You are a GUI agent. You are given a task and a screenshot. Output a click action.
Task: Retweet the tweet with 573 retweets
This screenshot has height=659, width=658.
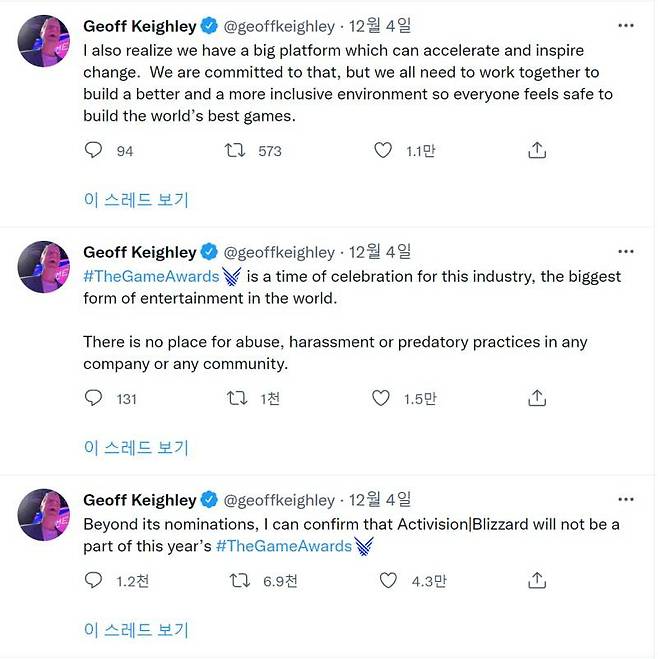(x=236, y=150)
